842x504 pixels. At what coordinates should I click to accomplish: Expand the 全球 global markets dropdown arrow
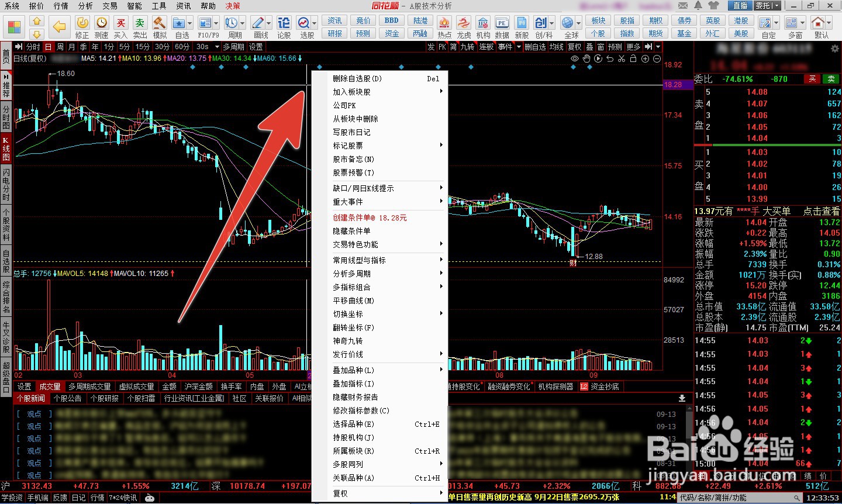[x=578, y=23]
